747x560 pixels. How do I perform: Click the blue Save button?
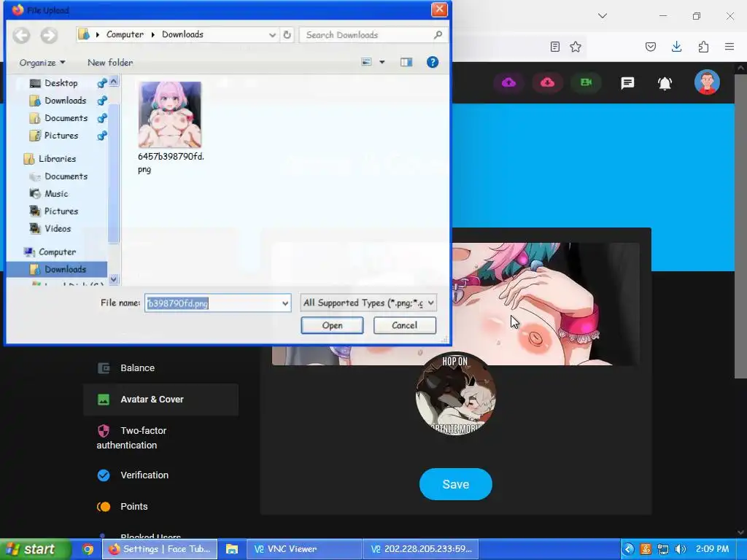click(455, 484)
